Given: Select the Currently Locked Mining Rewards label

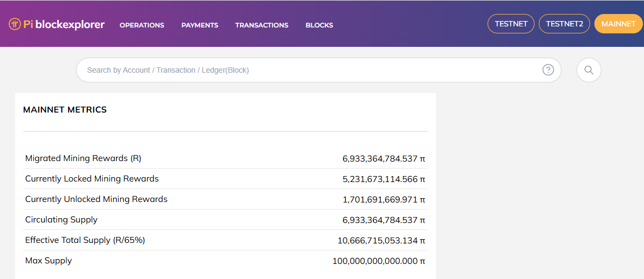Looking at the screenshot, I should [x=92, y=179].
